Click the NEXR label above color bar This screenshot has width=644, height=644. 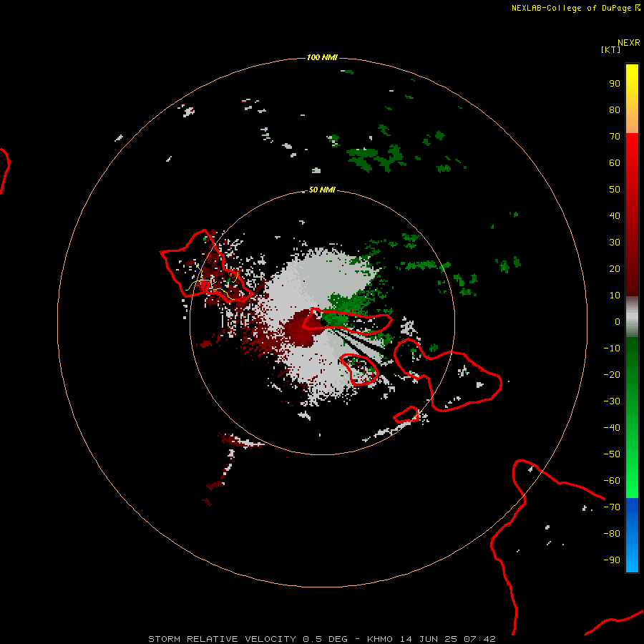coord(629,43)
